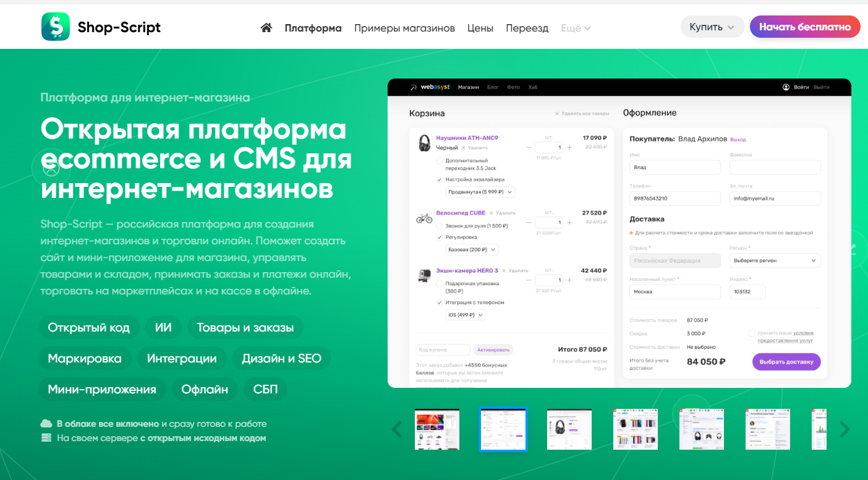
Task: Click the "Мини-приложения" tag
Action: [102, 390]
